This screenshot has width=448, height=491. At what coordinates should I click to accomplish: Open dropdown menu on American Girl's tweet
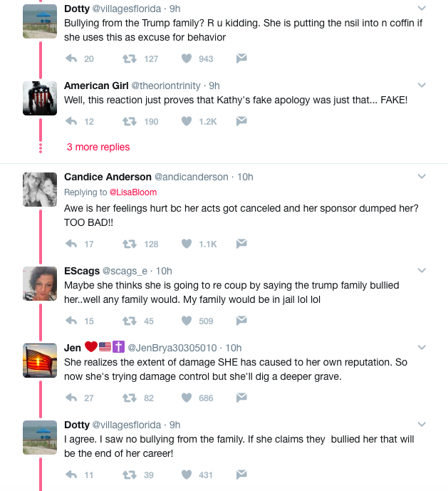[x=422, y=86]
